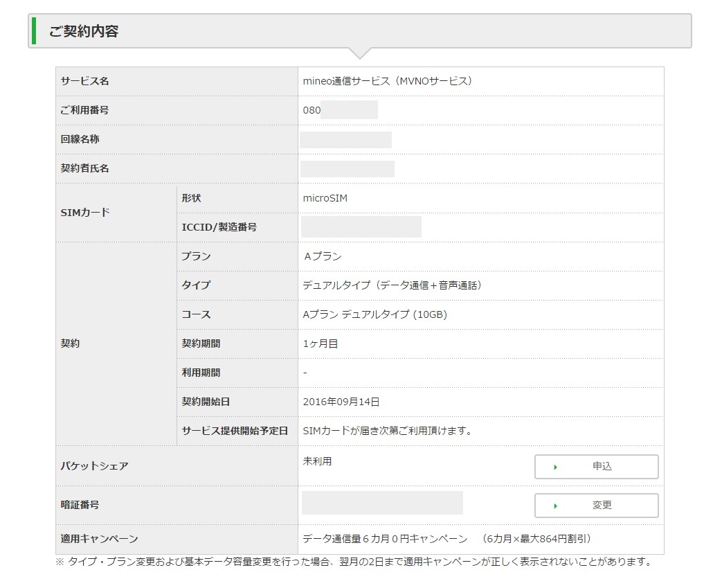Click the 未利用 status for パケットシェア
The height and width of the screenshot is (588, 722).
(317, 461)
